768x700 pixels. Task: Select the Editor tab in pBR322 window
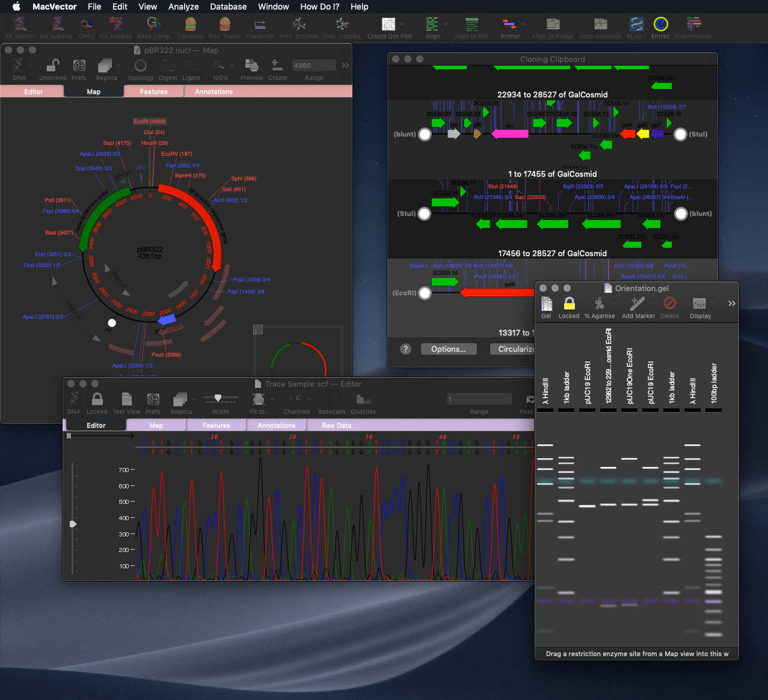point(33,91)
